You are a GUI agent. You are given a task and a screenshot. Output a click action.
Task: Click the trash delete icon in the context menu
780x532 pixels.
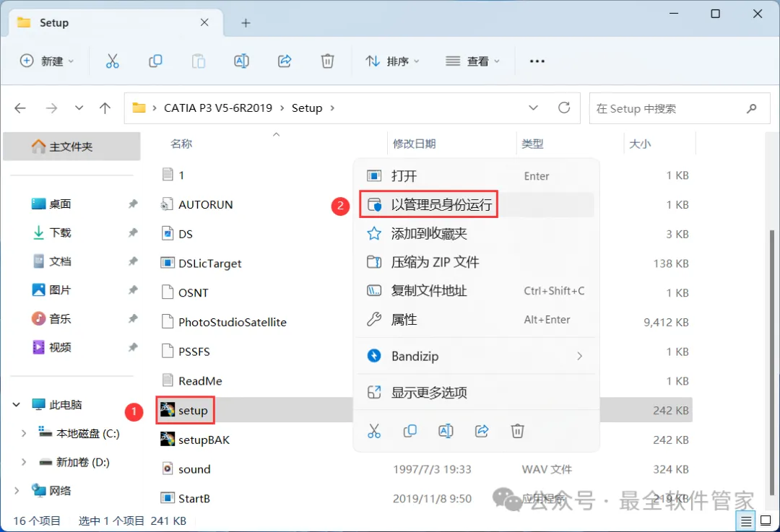coord(517,431)
